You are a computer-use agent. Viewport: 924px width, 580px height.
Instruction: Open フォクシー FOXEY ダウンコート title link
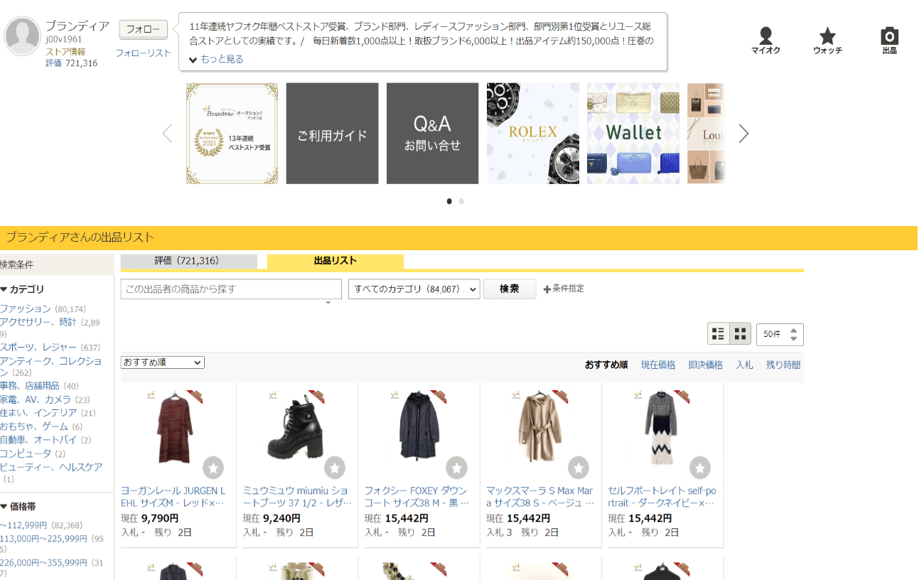tap(417, 497)
